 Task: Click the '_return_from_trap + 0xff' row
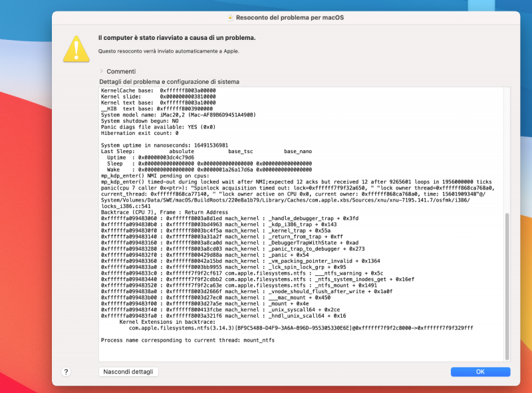point(222,237)
